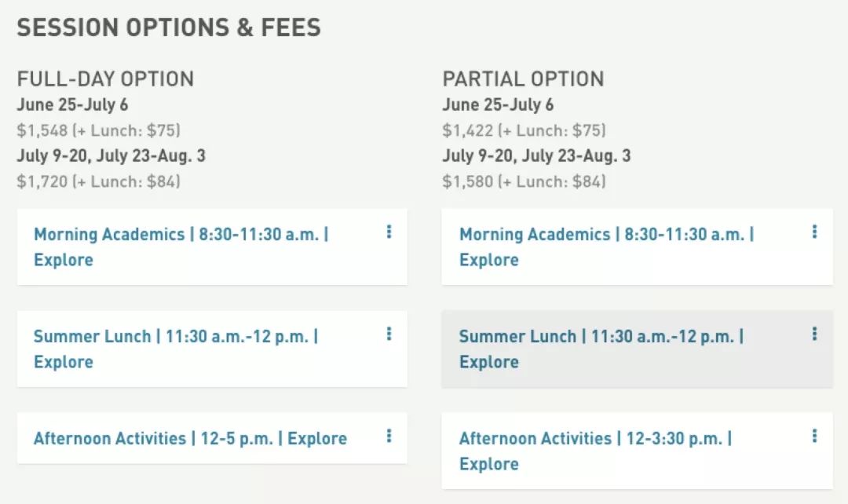Click the Full-Day Option heading
The height and width of the screenshot is (504, 848).
point(105,79)
